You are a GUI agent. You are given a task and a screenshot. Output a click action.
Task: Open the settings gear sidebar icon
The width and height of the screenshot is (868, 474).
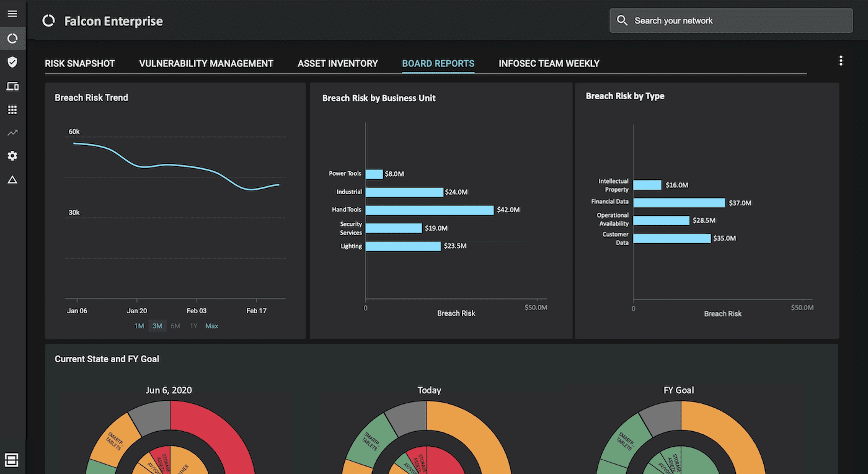pos(12,156)
